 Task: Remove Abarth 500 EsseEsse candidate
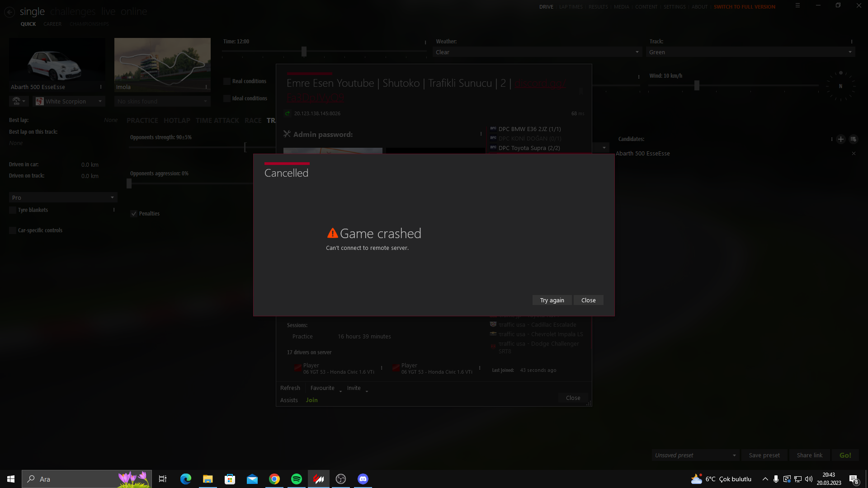854,154
